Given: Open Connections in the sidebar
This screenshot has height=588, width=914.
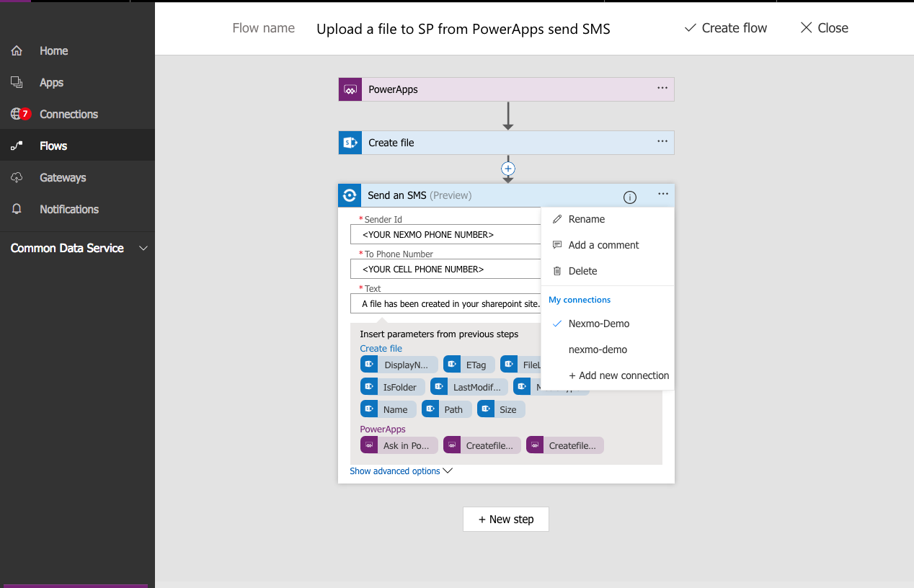Looking at the screenshot, I should [x=68, y=115].
